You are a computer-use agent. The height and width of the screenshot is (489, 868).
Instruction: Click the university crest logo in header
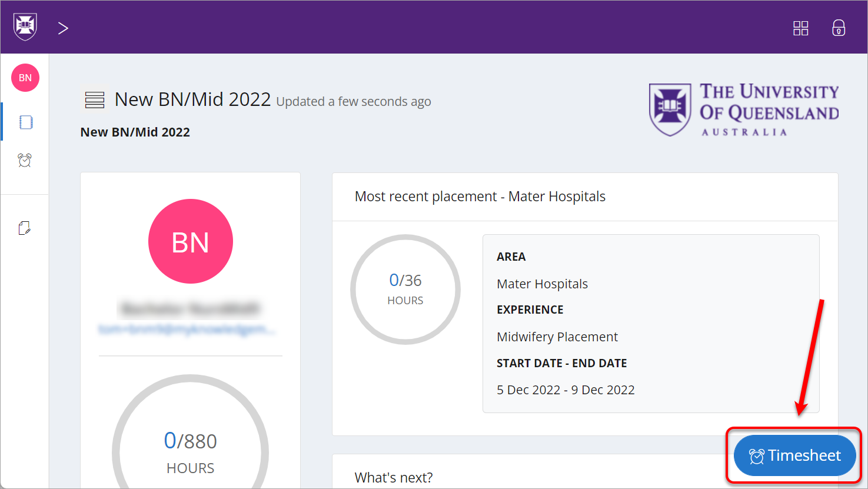(25, 27)
